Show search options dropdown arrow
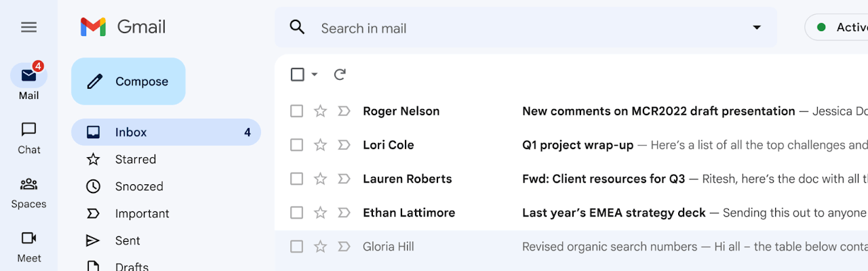The width and height of the screenshot is (868, 271). (x=757, y=27)
